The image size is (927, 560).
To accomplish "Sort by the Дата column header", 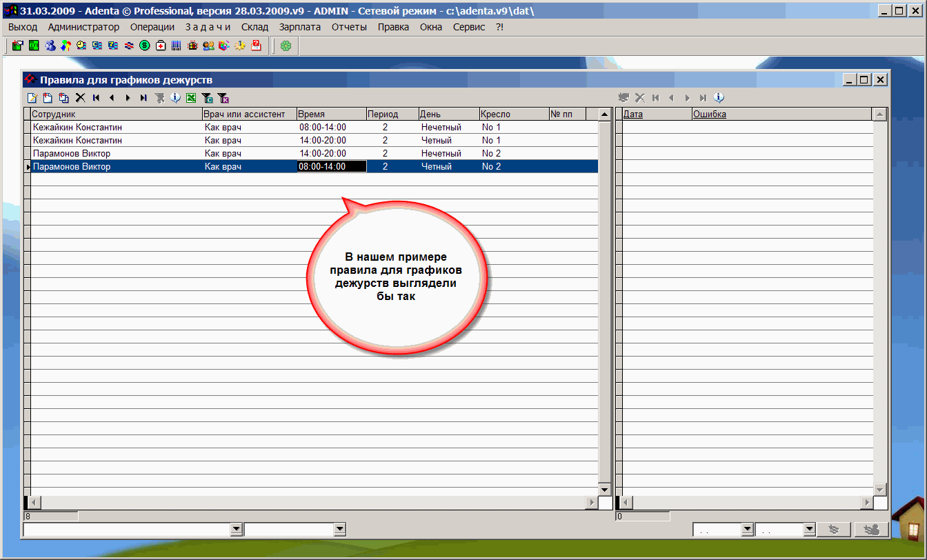I will [x=632, y=114].
